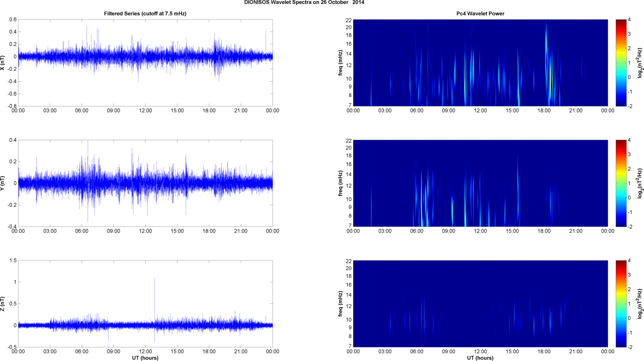Click the 'Y (nT)' axis label
Viewport: 644px width, 361px height.
coord(3,183)
